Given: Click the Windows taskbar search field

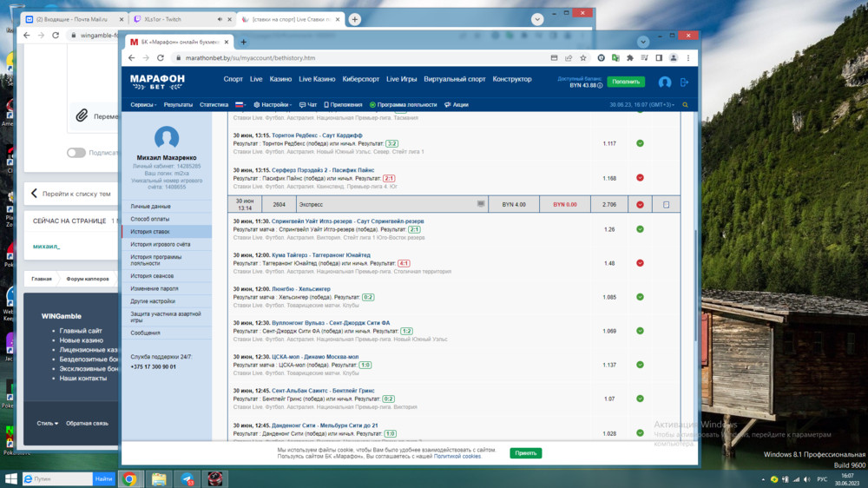Looking at the screenshot, I should [x=57, y=478].
